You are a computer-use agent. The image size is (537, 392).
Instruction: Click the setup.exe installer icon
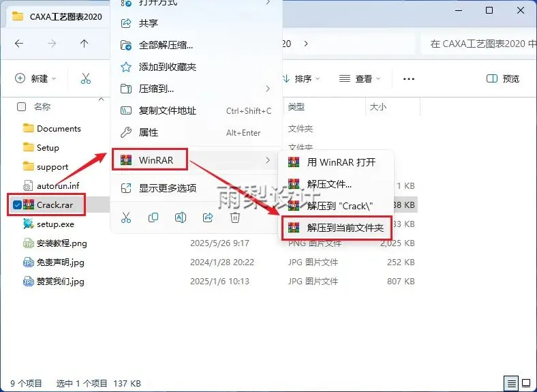(29, 224)
